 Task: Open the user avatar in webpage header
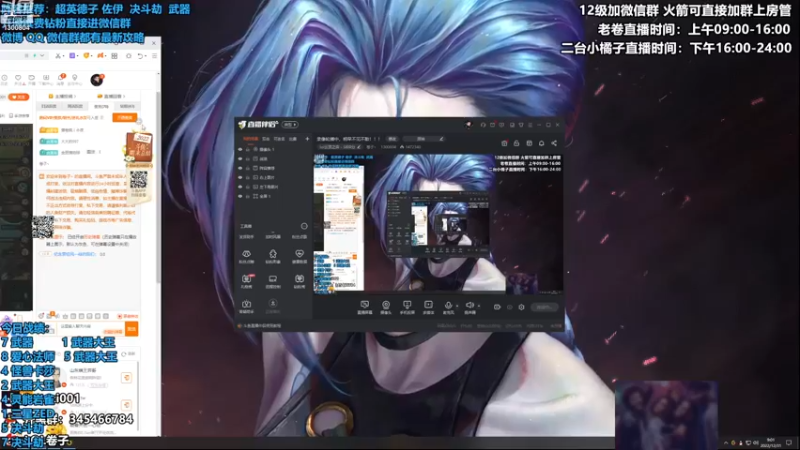97,79
